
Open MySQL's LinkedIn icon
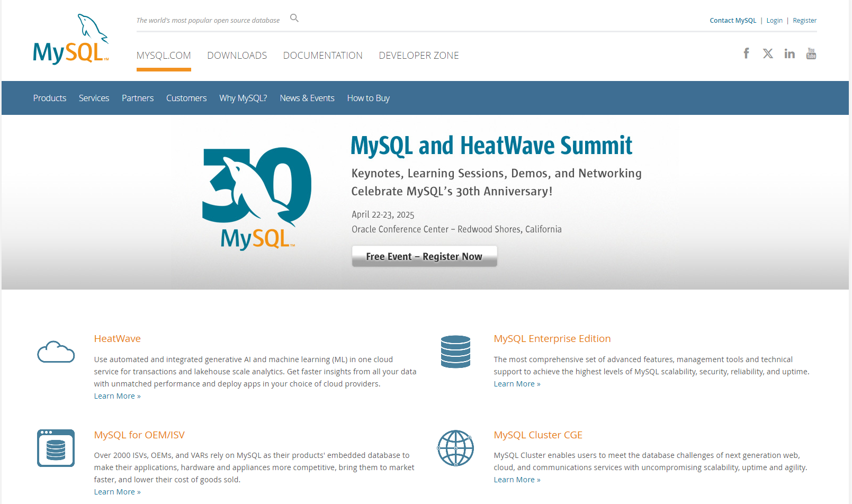[790, 53]
